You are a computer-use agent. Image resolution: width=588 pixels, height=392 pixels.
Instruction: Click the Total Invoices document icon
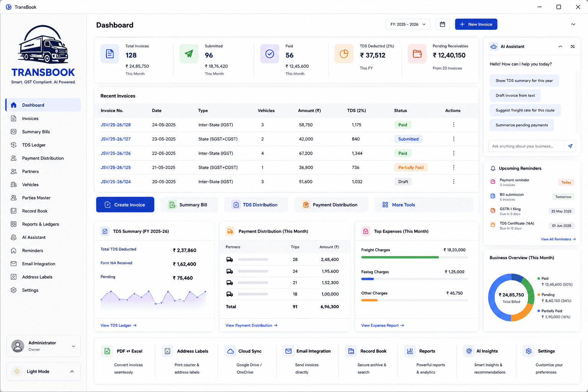pyautogui.click(x=110, y=54)
